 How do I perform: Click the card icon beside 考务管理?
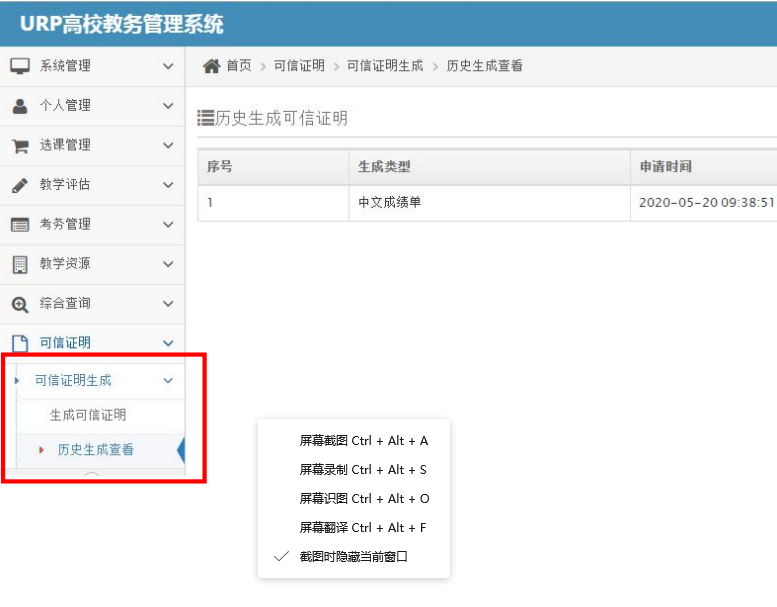20,225
